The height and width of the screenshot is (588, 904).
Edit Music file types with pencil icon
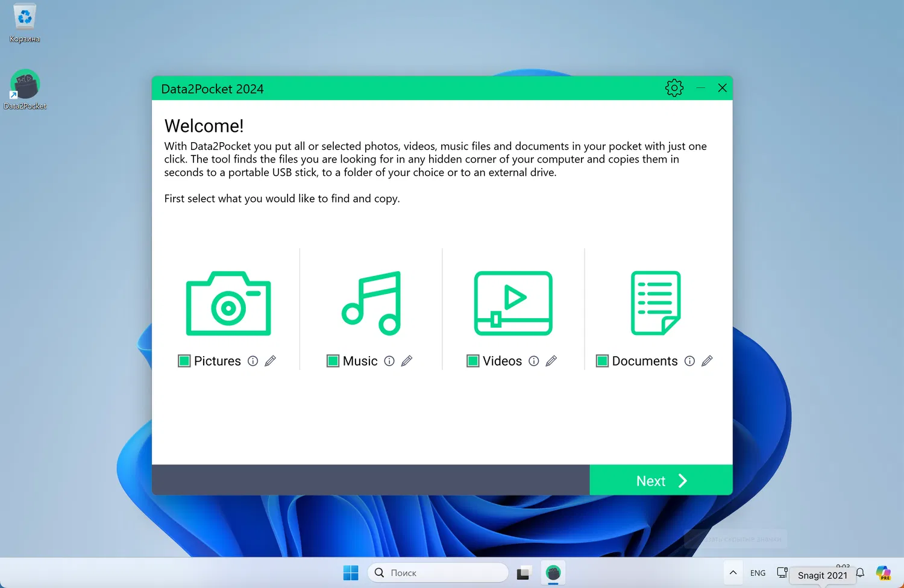[x=407, y=361]
